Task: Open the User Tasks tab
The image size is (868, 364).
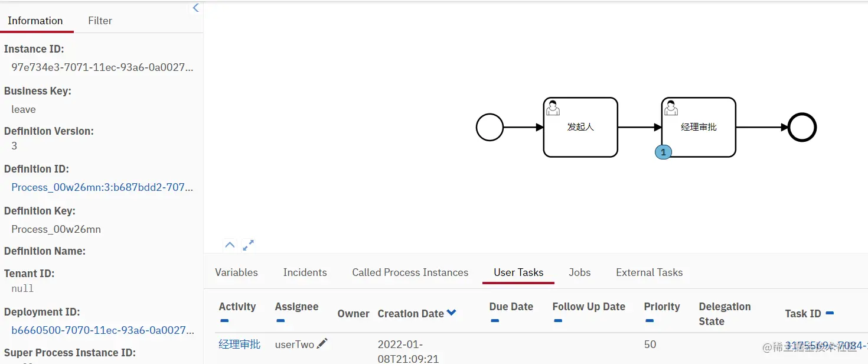Action: (518, 272)
